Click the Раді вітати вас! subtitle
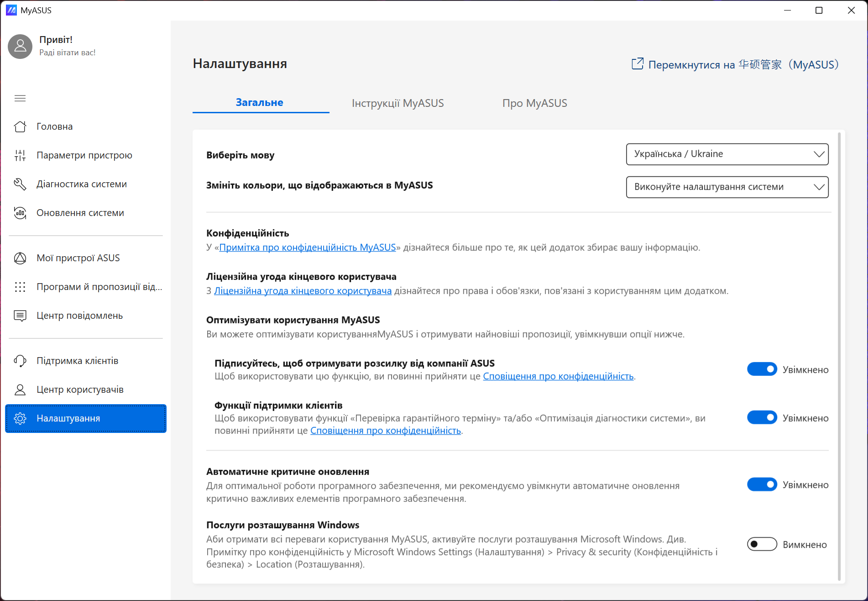The width and height of the screenshot is (868, 601). click(x=68, y=53)
